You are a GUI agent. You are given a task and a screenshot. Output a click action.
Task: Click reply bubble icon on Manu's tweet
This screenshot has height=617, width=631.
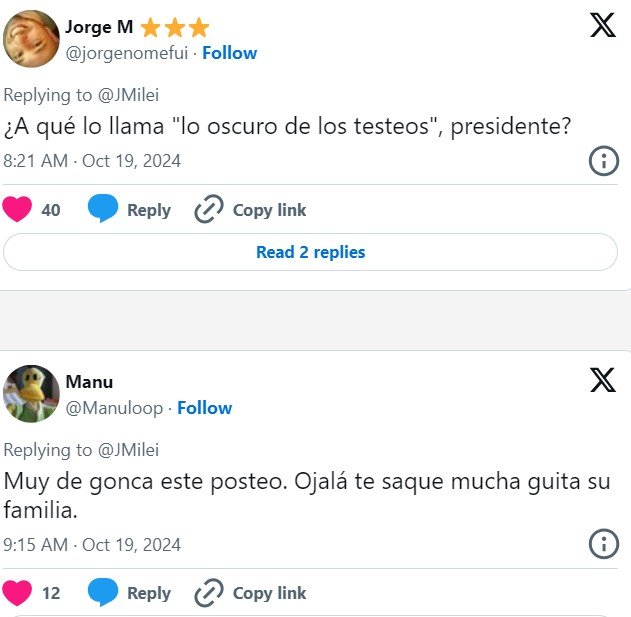coord(103,593)
